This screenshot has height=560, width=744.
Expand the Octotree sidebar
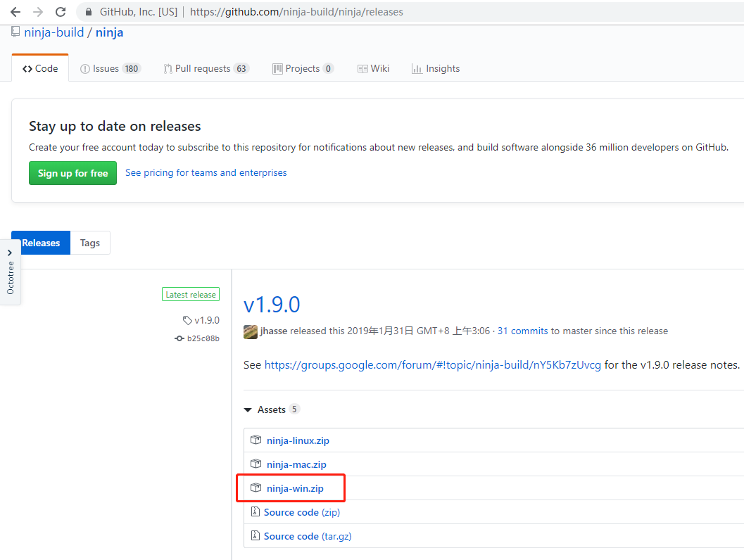pyautogui.click(x=11, y=252)
